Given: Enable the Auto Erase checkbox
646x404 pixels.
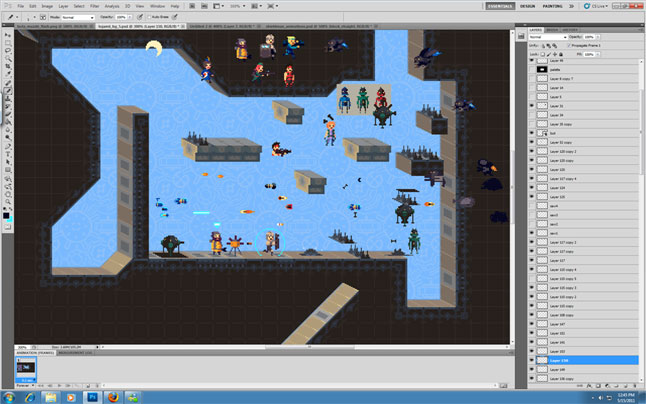Looking at the screenshot, I should point(150,17).
